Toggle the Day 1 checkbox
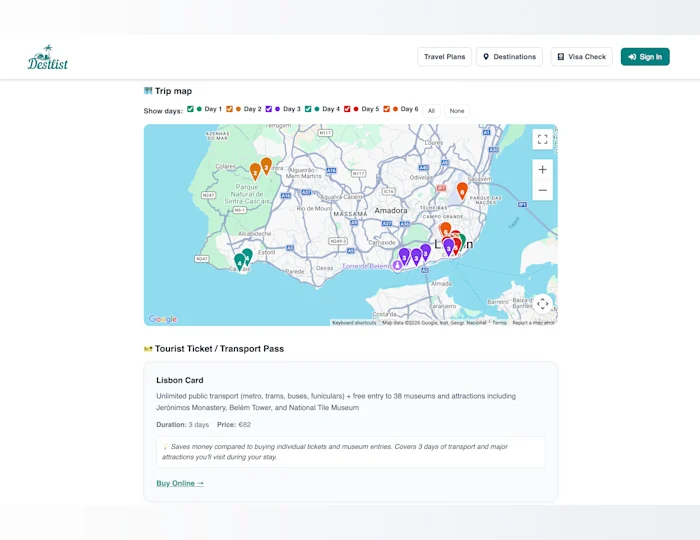Viewport: 700px width, 540px height. pyautogui.click(x=190, y=109)
